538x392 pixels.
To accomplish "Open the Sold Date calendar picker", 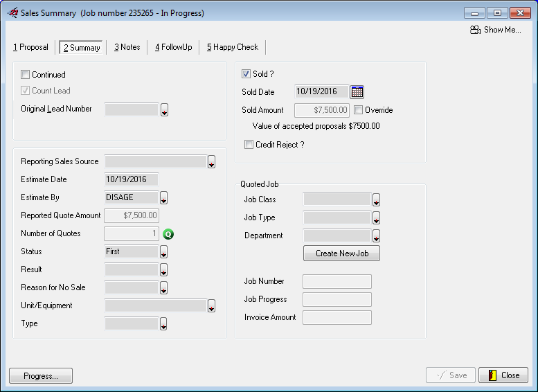I will pos(357,91).
